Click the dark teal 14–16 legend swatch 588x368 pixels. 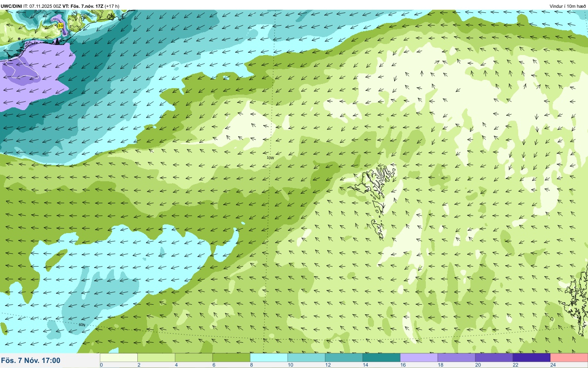381,357
